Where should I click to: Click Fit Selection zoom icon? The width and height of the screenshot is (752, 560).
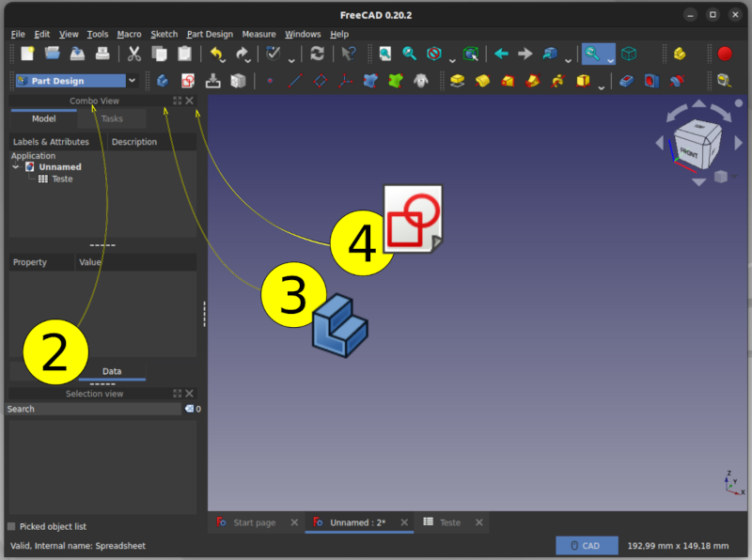[409, 54]
